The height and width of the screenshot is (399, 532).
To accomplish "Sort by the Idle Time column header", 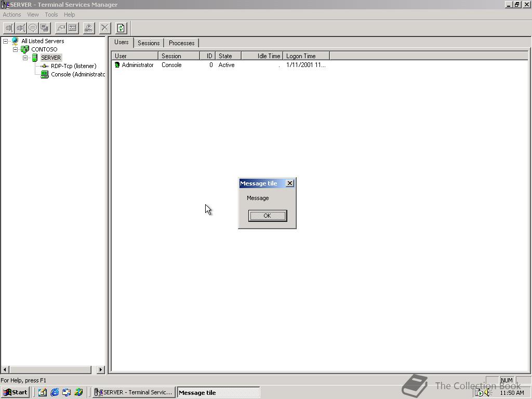I will coord(262,56).
